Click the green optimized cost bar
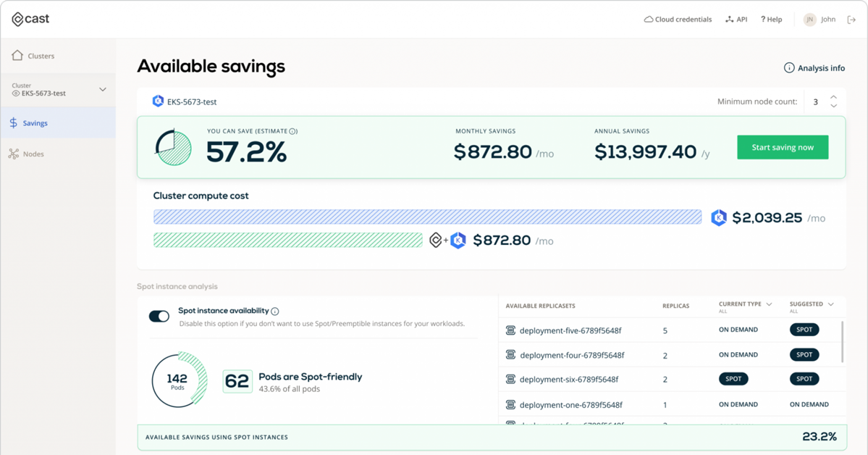Viewport: 868px width, 455px height. [288, 240]
